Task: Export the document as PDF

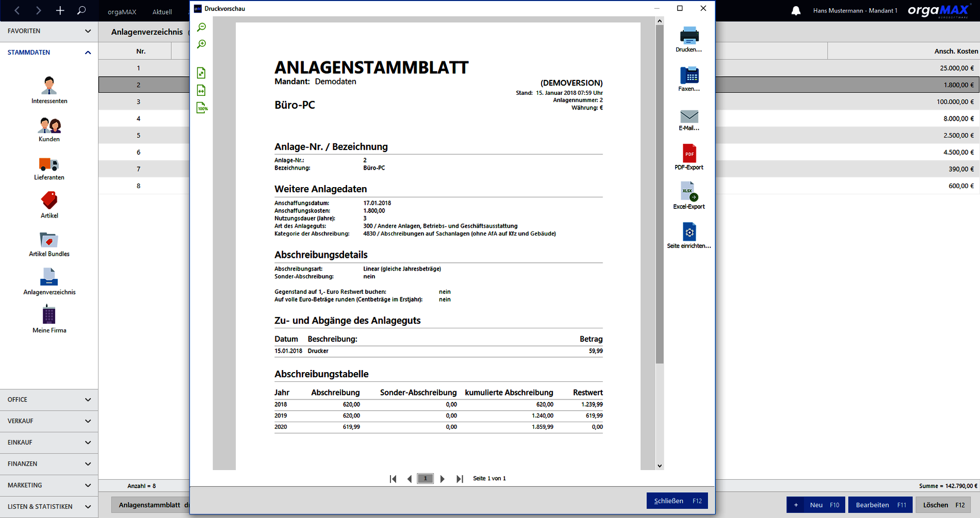Action: tap(689, 157)
